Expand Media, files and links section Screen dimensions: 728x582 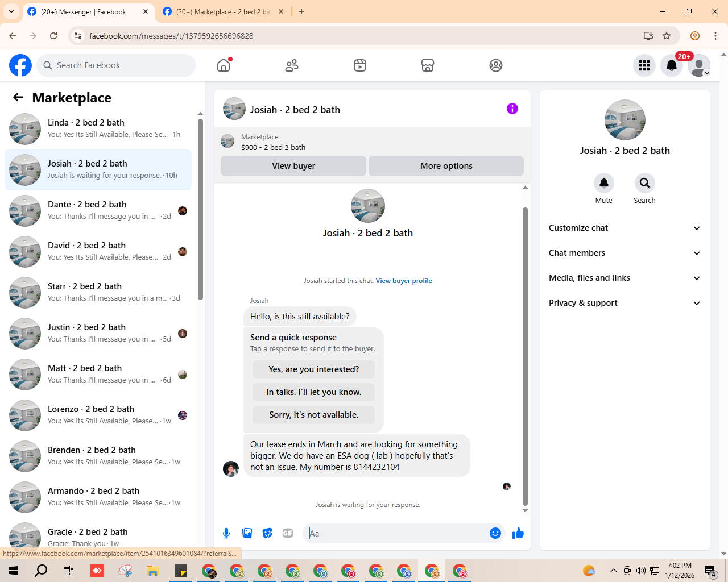(x=625, y=278)
